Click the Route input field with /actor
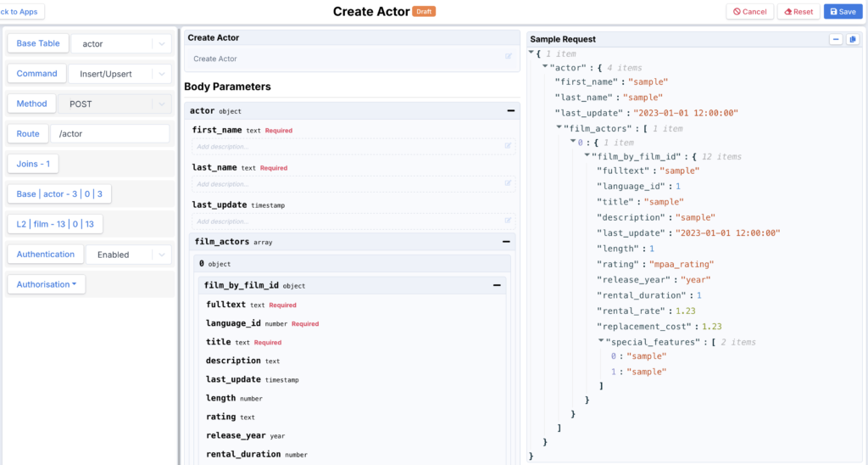Viewport: 868px width, 465px height. pos(110,134)
